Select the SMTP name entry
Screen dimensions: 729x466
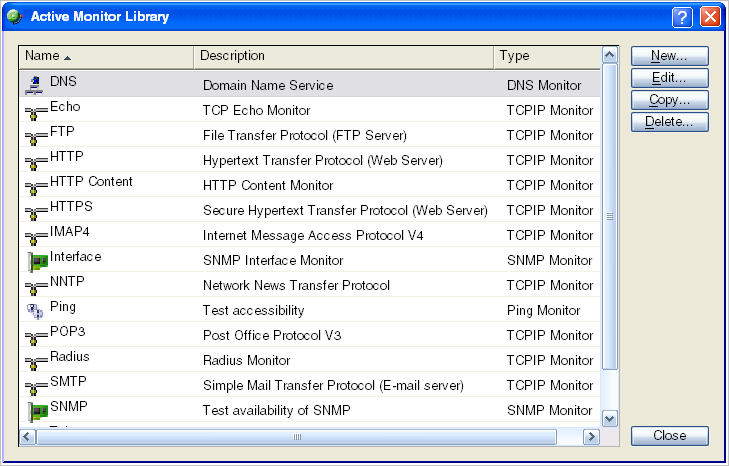(x=68, y=382)
